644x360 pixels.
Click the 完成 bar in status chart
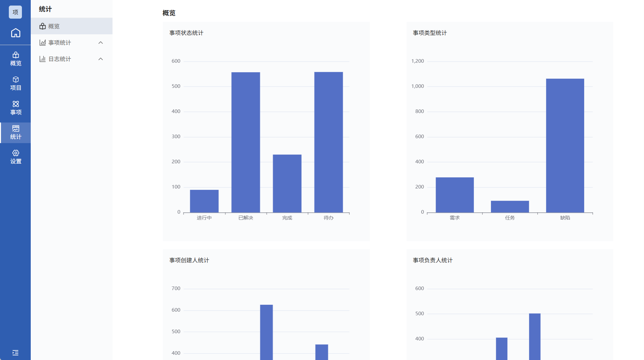(x=287, y=183)
